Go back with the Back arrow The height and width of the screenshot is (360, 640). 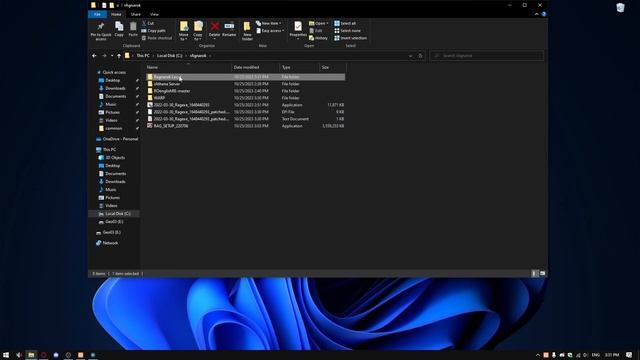pyautogui.click(x=94, y=56)
